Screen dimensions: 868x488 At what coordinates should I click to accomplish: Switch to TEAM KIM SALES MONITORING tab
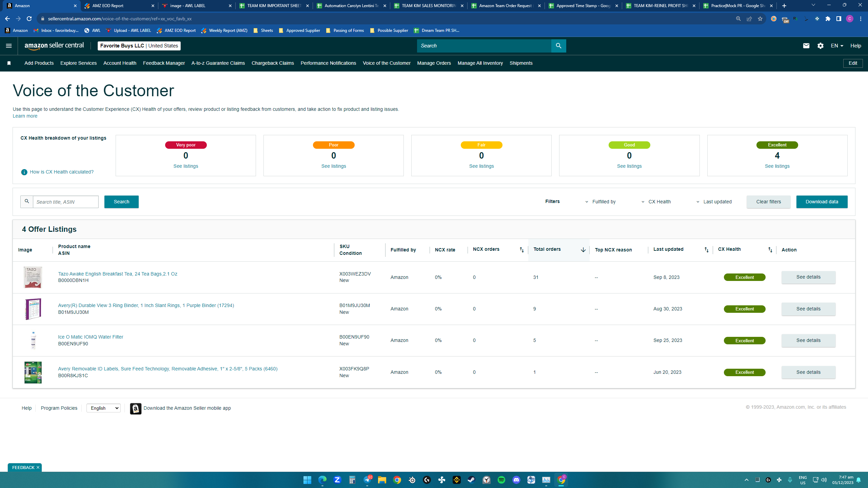[x=429, y=6]
